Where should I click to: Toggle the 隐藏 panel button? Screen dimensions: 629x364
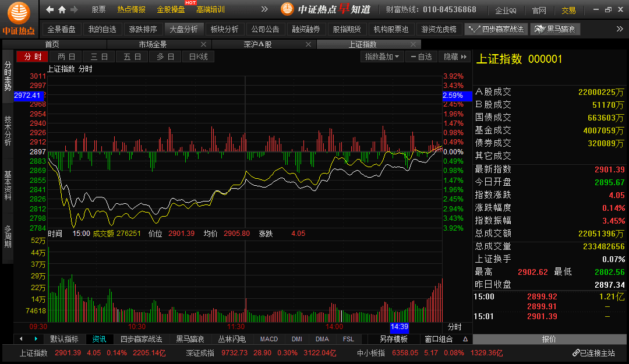click(455, 57)
